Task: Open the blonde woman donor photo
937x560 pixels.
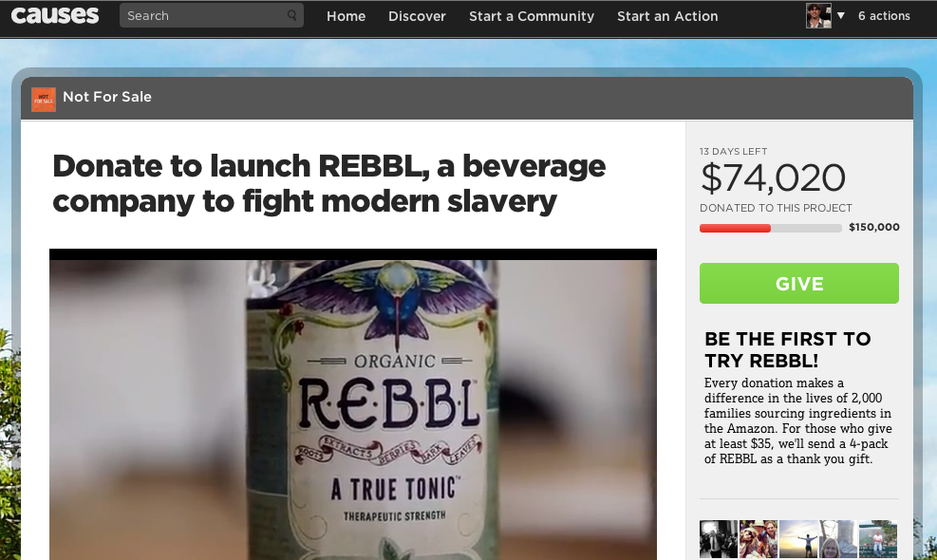Action: coord(838,538)
